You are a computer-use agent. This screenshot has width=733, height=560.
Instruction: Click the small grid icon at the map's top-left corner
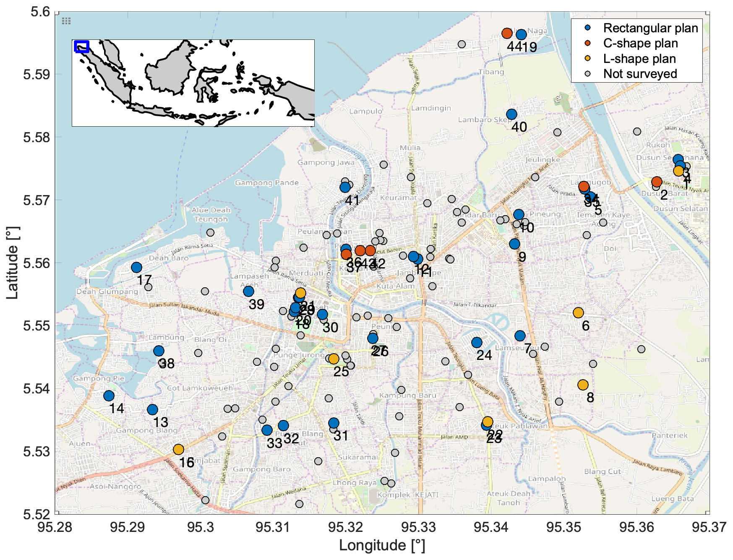66,21
